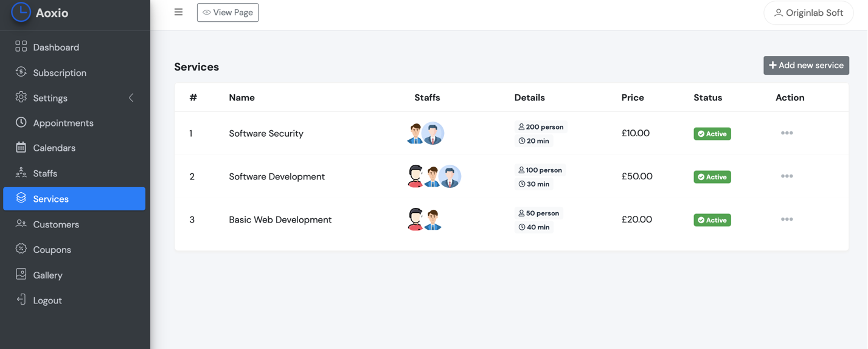This screenshot has height=349, width=868.
Task: Click the Gallery image icon
Action: pyautogui.click(x=21, y=275)
